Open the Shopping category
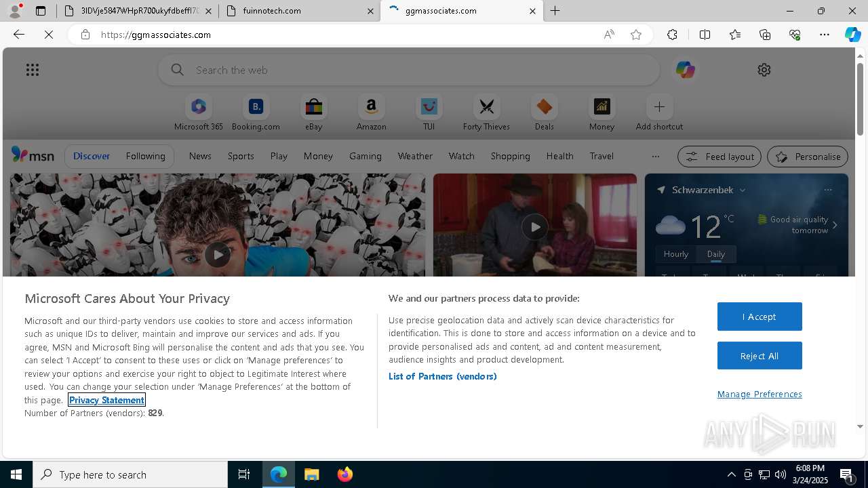868x488 pixels. click(x=511, y=156)
